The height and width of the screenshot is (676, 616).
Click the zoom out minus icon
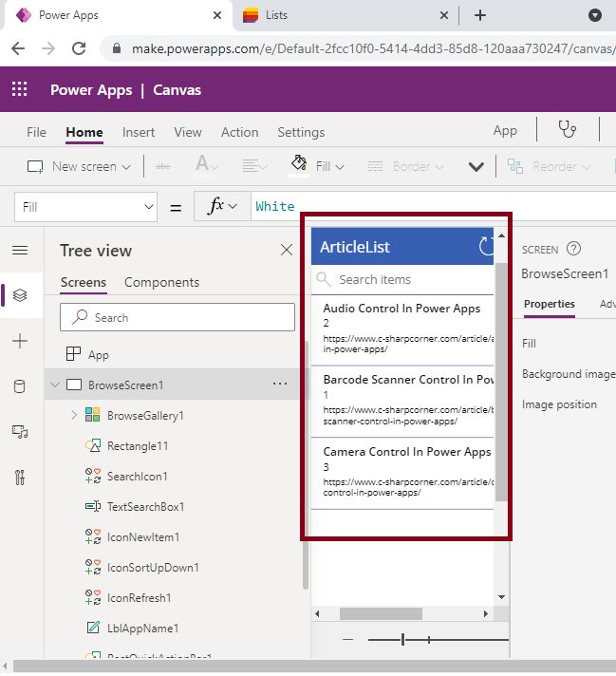pos(348,640)
